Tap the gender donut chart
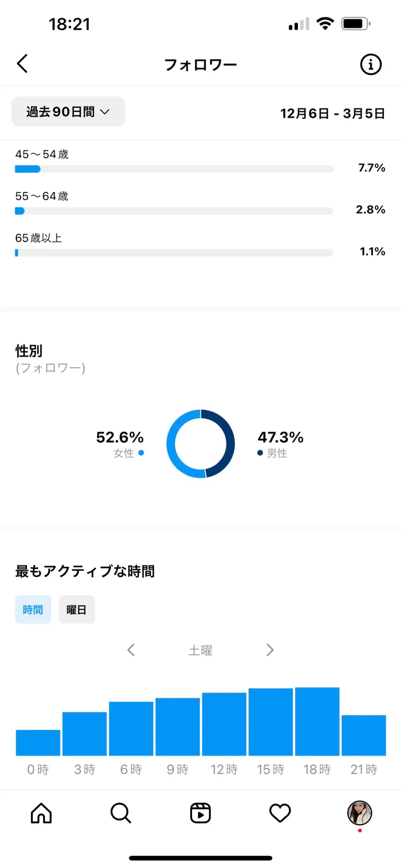Image resolution: width=401 pixels, height=868 pixels. [200, 444]
